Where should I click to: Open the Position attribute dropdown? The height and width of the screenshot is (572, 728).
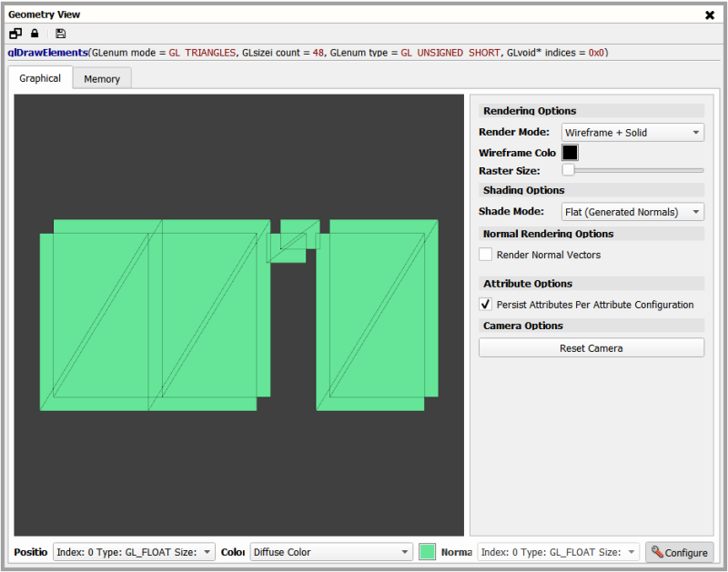(x=134, y=552)
